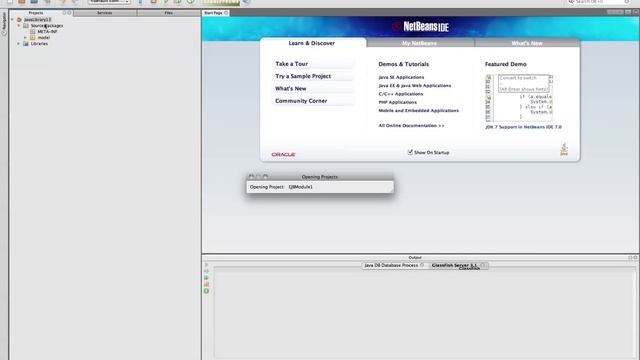Open Community Corner
640x360 pixels.
tap(313, 101)
